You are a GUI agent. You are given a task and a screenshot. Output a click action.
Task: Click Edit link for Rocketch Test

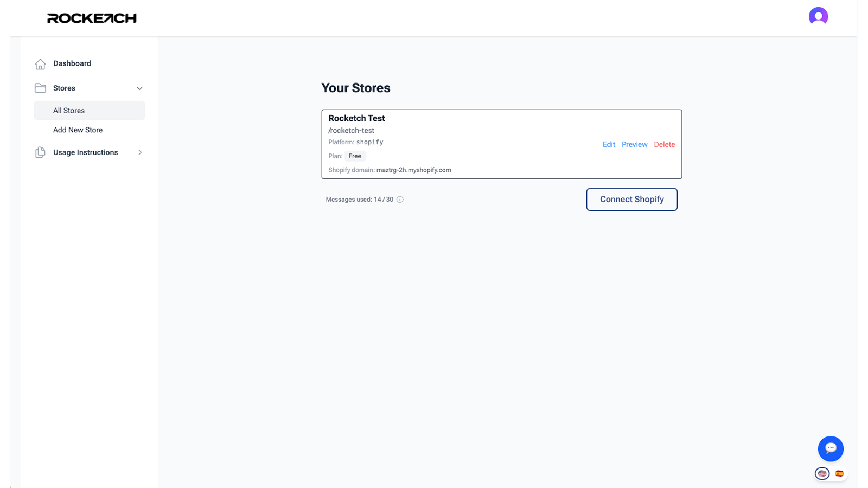coord(609,144)
